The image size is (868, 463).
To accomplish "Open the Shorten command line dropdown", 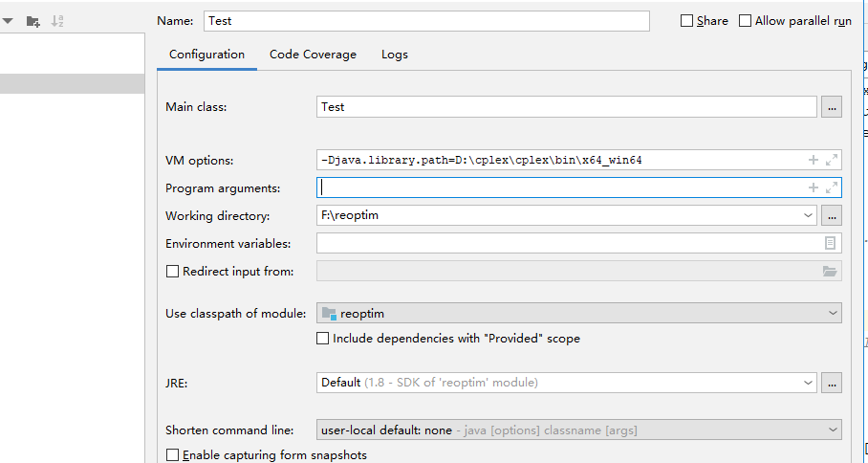I will pyautogui.click(x=832, y=430).
